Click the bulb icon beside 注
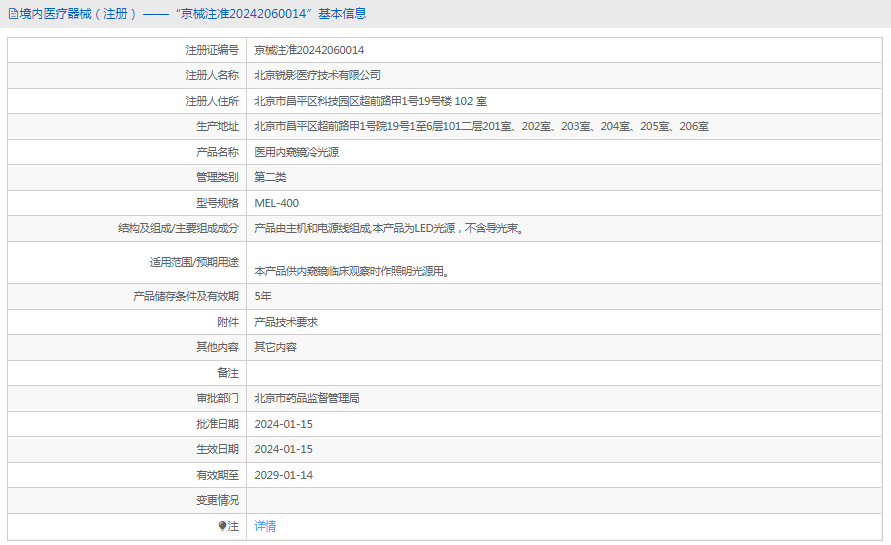The width and height of the screenshot is (891, 545). click(222, 526)
